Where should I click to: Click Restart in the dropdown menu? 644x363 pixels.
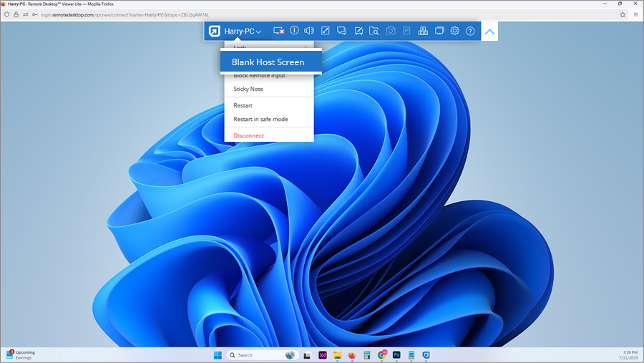[x=243, y=106]
